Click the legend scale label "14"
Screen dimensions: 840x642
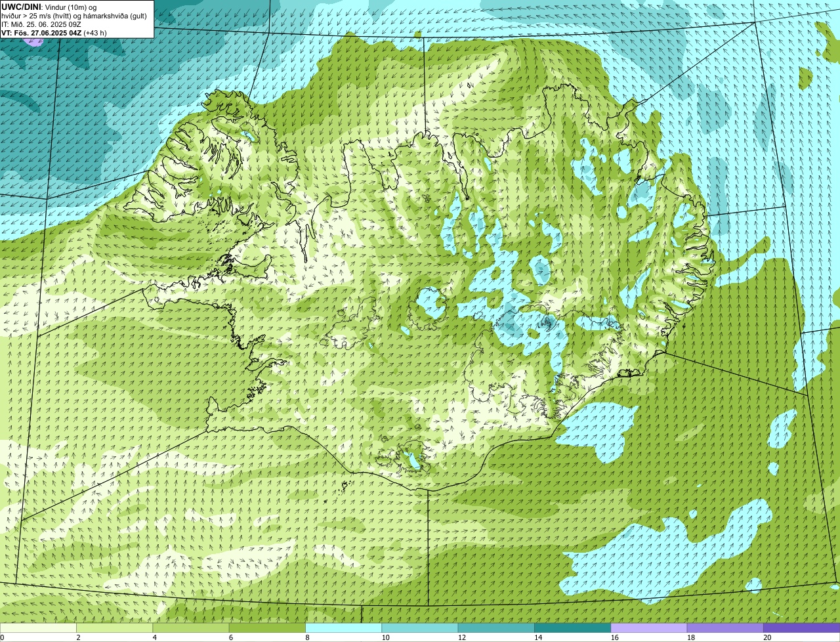(x=538, y=637)
